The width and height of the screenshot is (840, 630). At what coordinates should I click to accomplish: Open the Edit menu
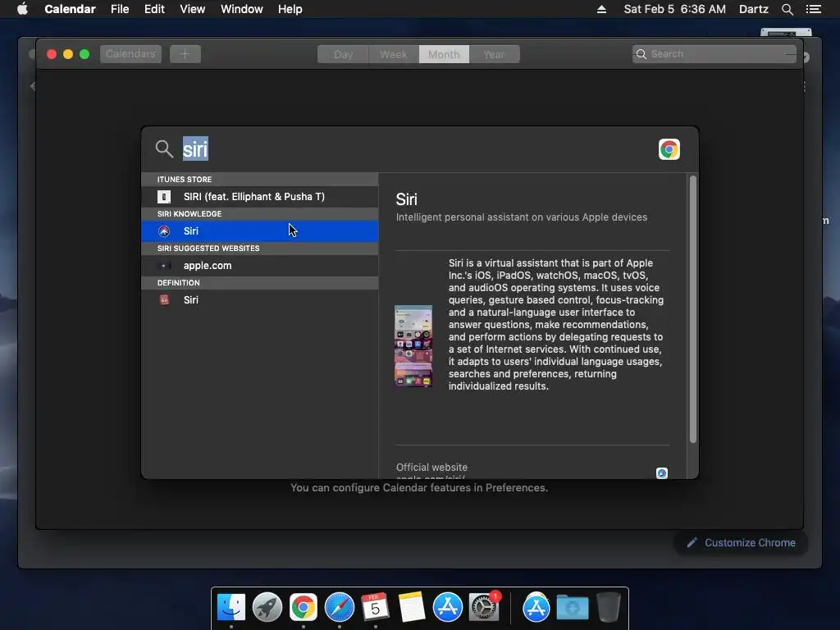click(x=154, y=9)
